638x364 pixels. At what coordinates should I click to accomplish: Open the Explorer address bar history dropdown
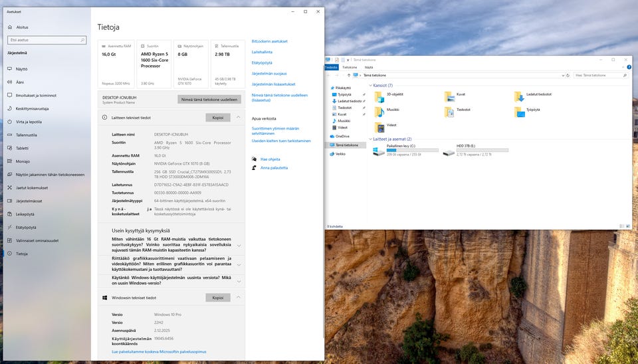tap(563, 75)
